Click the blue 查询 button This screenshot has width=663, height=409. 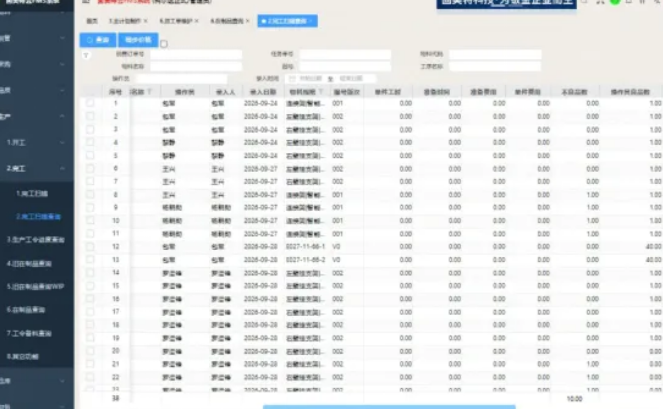(x=98, y=40)
